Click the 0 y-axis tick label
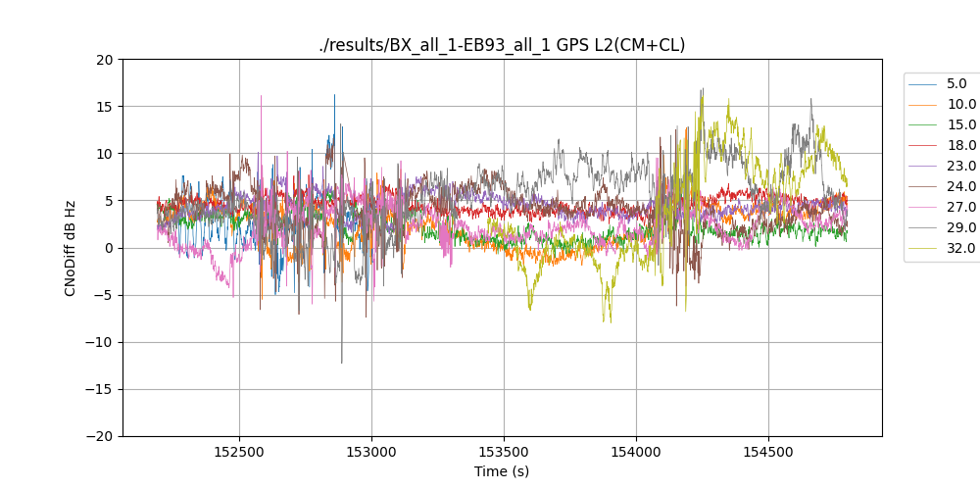The width and height of the screenshot is (980, 490). 109,248
